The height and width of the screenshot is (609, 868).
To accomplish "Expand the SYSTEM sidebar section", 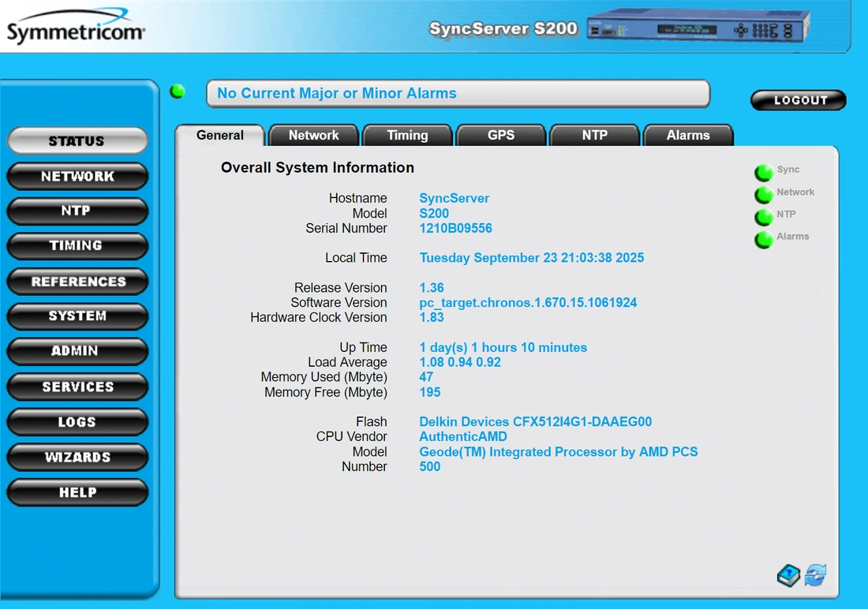I will coord(77,316).
